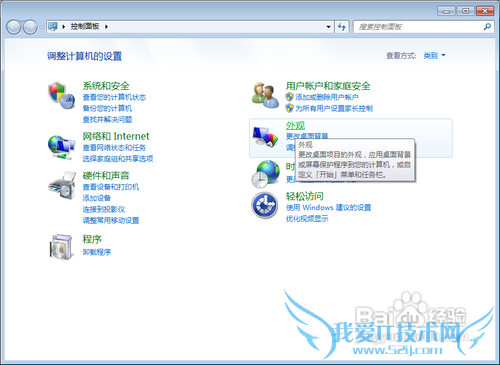The width and height of the screenshot is (500, 365).
Task: Open the 轻松访问 category heading
Action: pyautogui.click(x=305, y=196)
